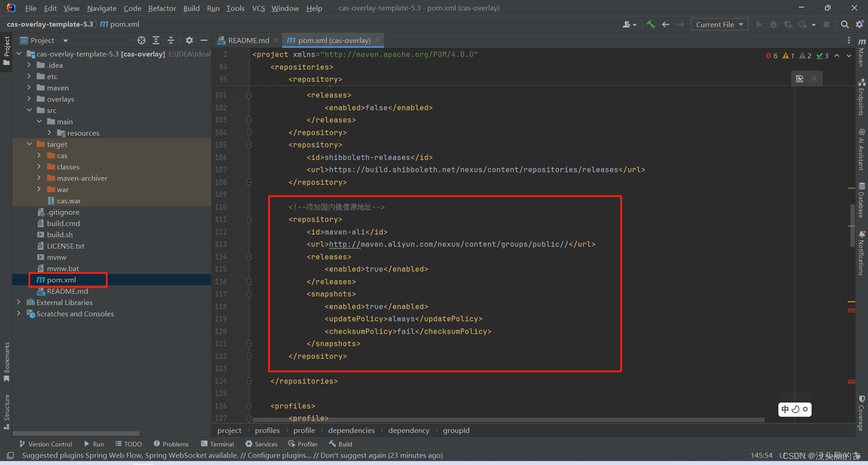Image resolution: width=868 pixels, height=465 pixels.
Task: Open the Profiler tool window
Action: [303, 444]
